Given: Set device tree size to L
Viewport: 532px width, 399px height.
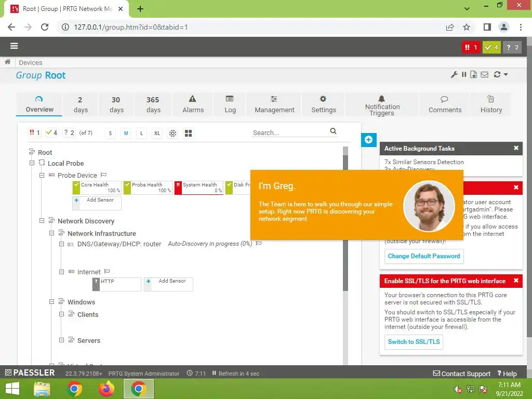Looking at the screenshot, I should [141, 134].
